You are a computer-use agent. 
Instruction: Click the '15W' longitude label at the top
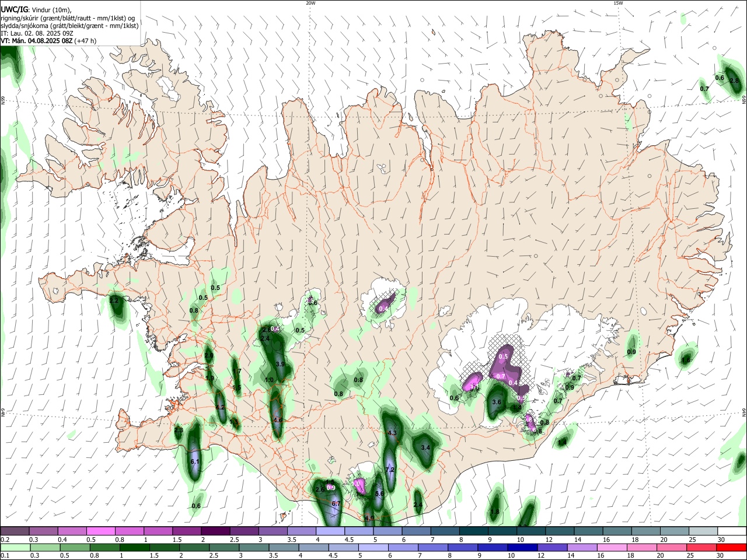pos(618,3)
